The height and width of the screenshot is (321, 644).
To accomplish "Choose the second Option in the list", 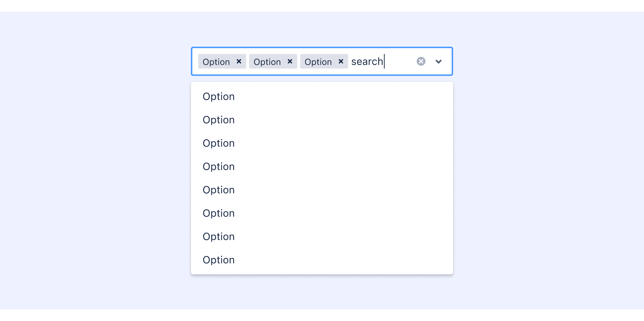I will (219, 120).
